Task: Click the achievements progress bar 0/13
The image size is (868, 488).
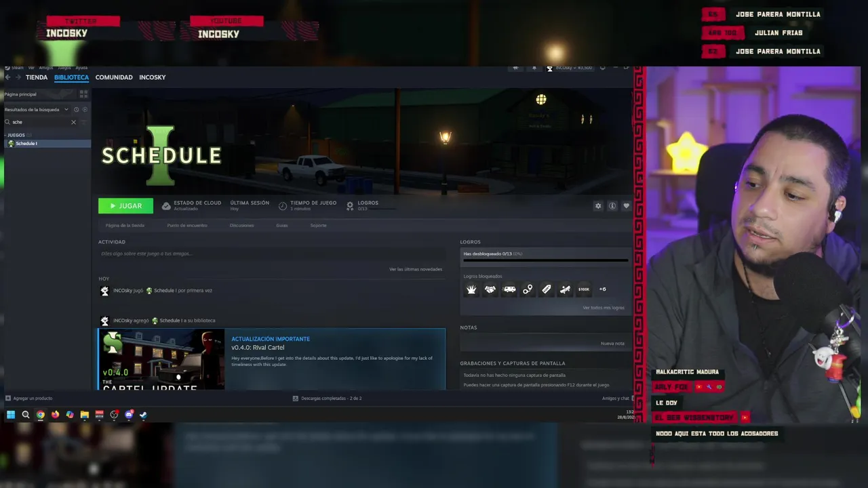Action: pyautogui.click(x=545, y=260)
